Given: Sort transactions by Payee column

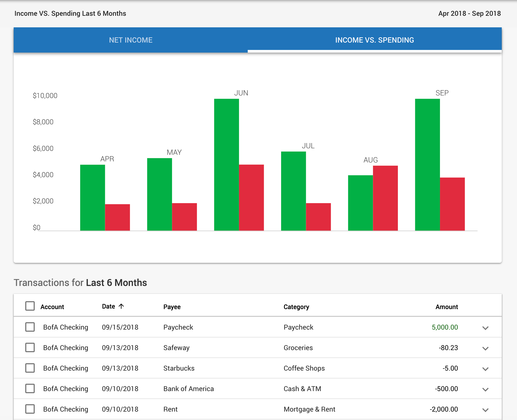Looking at the screenshot, I should [x=172, y=307].
